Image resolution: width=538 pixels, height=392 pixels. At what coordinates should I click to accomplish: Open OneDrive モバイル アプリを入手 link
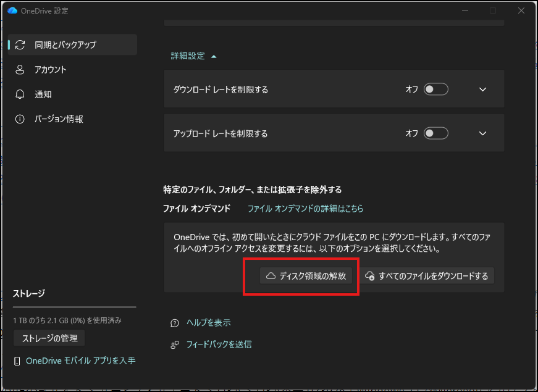coord(81,361)
